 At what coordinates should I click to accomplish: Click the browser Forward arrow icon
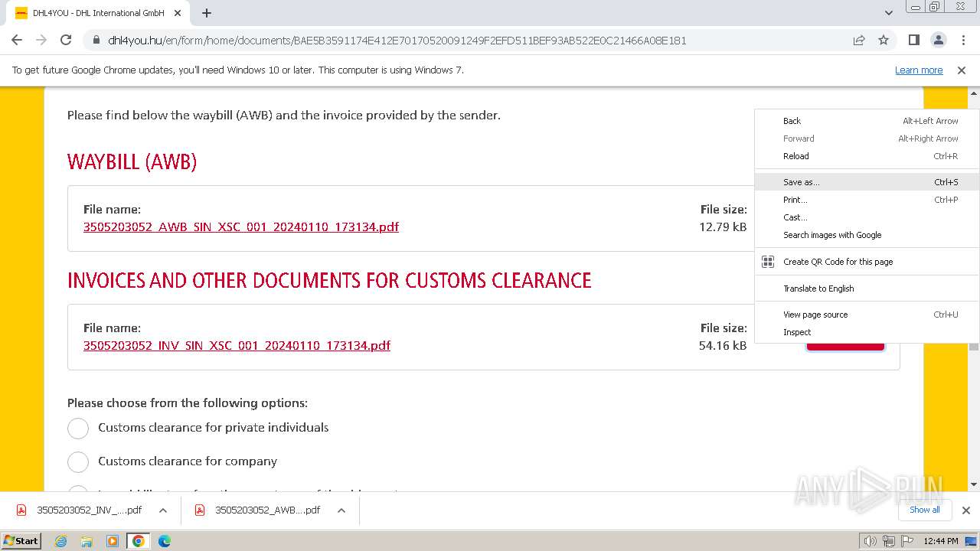click(x=41, y=40)
